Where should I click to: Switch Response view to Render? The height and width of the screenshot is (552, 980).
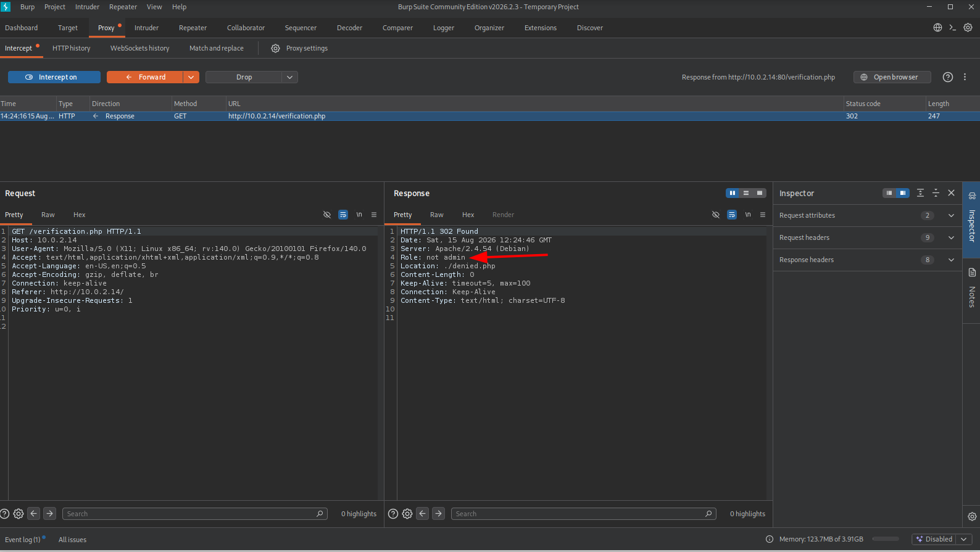pos(503,215)
